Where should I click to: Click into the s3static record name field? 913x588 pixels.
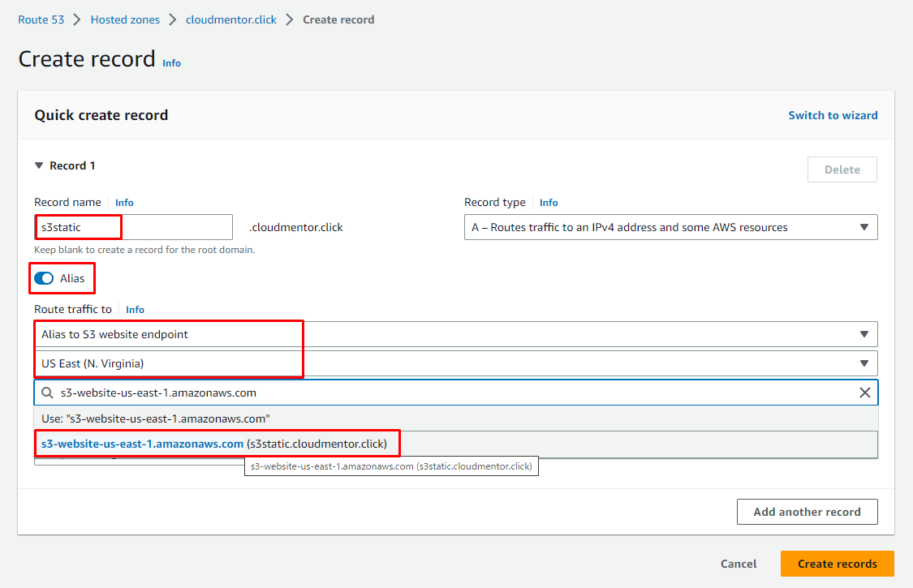(x=132, y=227)
